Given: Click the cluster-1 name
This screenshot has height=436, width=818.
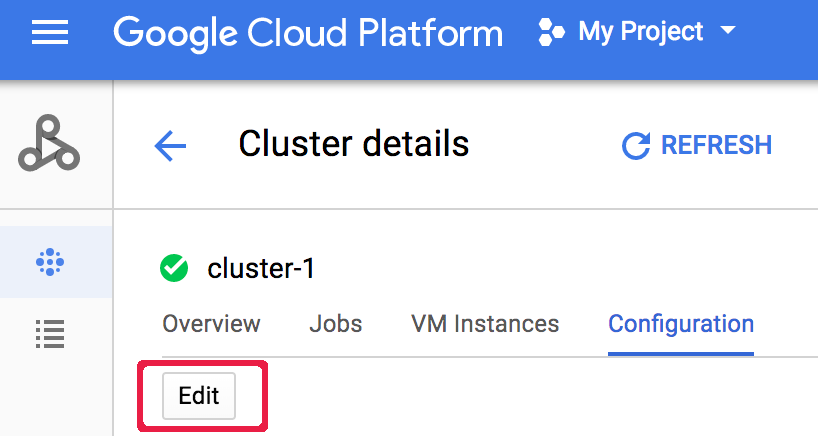Looking at the screenshot, I should click(x=261, y=268).
